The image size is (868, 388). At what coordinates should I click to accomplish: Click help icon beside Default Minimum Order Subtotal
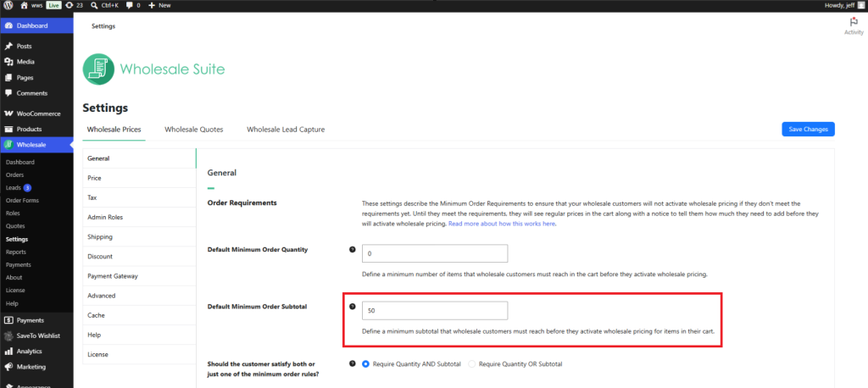click(352, 306)
